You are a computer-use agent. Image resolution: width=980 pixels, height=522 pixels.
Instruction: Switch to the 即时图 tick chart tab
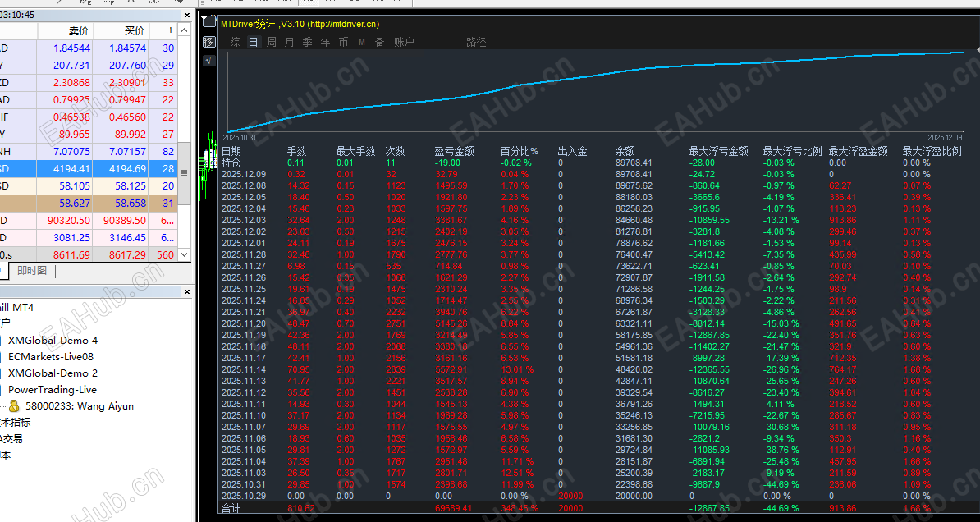click(x=31, y=270)
